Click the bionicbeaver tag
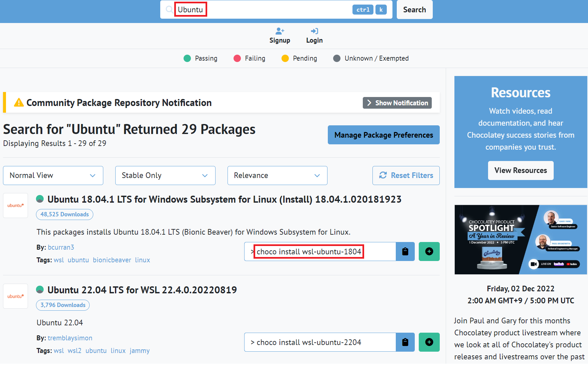The height and width of the screenshot is (365, 588). pyautogui.click(x=112, y=260)
